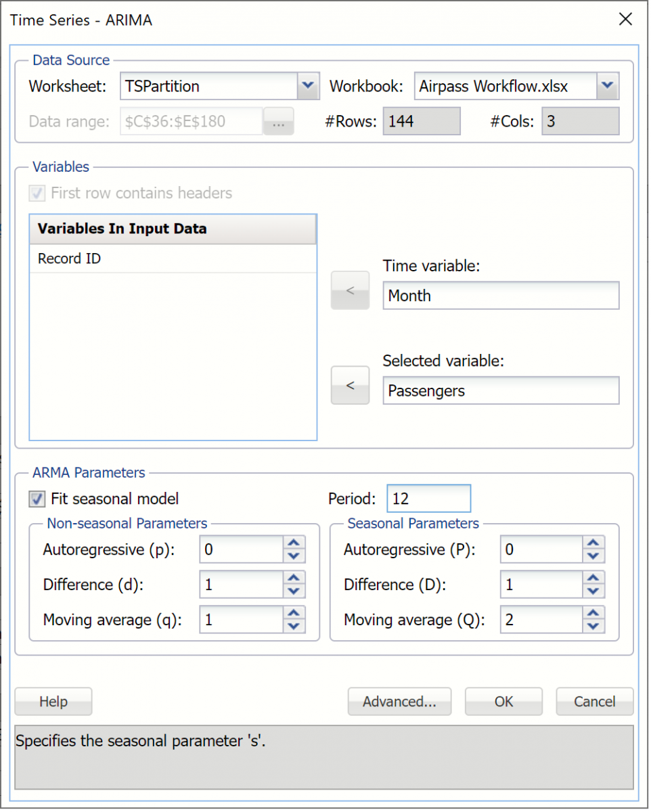
Task: Toggle the First row contains headers checkbox
Action: [37, 194]
